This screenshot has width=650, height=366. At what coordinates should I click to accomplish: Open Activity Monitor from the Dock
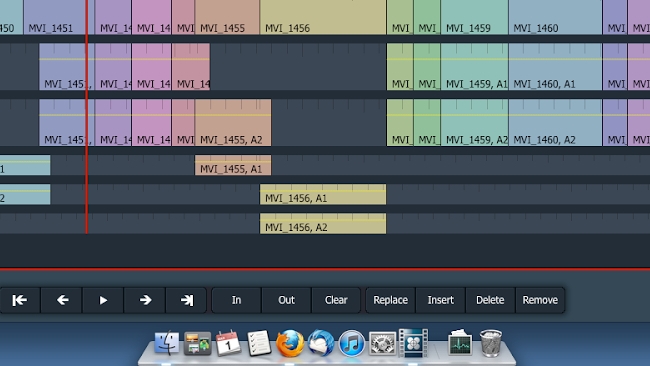(460, 343)
